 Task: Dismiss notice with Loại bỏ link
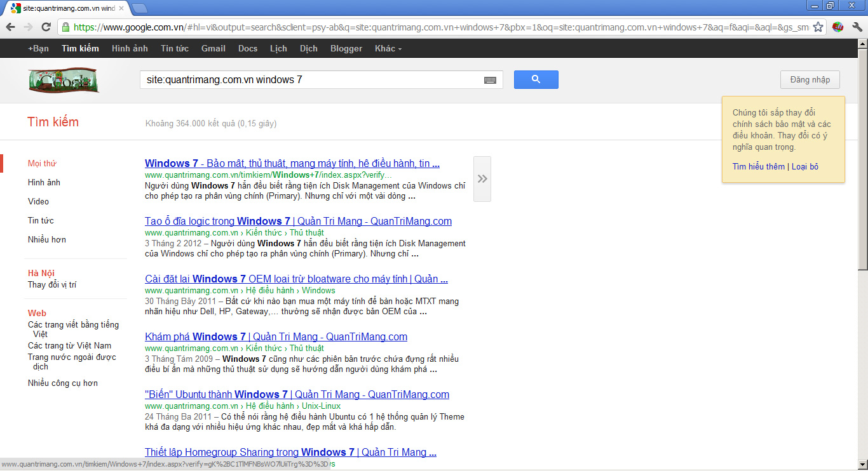point(805,166)
